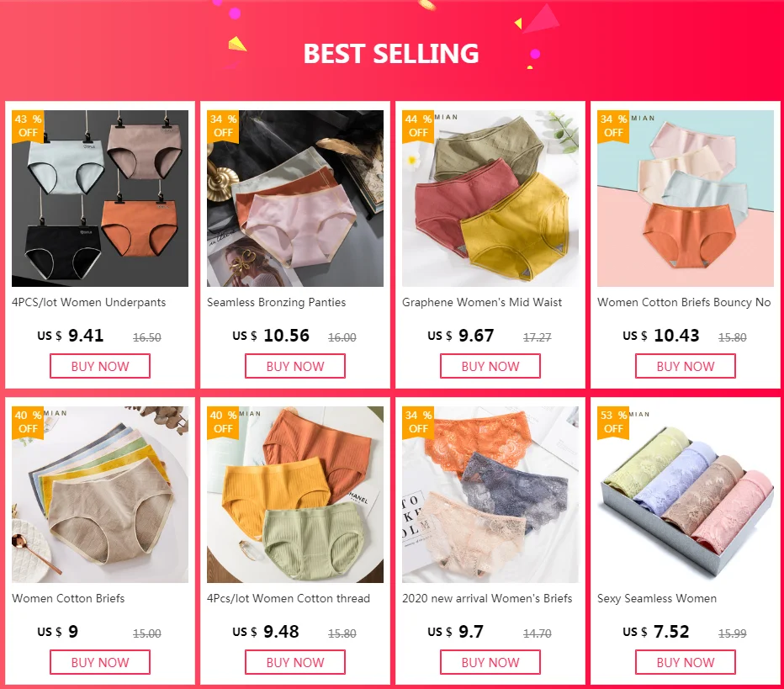
Task: Click the BEST SELLING banner heading
Action: tap(391, 54)
